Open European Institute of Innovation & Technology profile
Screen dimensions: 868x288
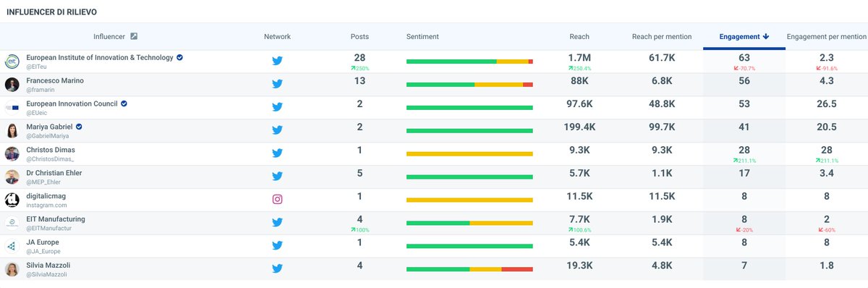[x=100, y=57]
